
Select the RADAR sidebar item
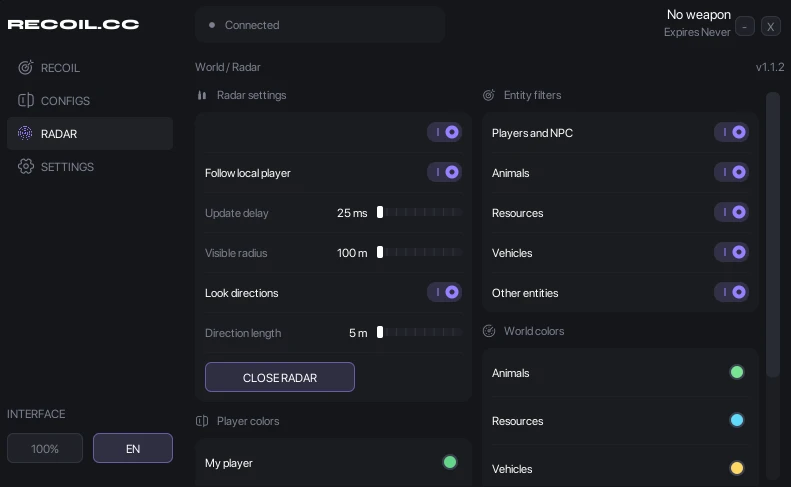(90, 133)
